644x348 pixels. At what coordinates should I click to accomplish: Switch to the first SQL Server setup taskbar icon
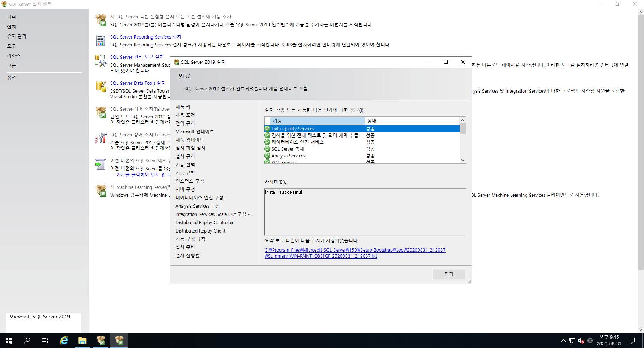[x=101, y=340]
